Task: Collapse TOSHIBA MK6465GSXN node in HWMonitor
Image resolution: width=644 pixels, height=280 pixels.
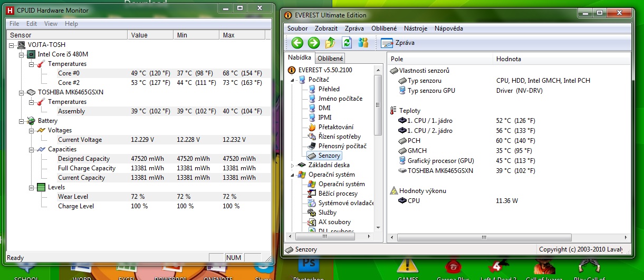Action: (22, 92)
